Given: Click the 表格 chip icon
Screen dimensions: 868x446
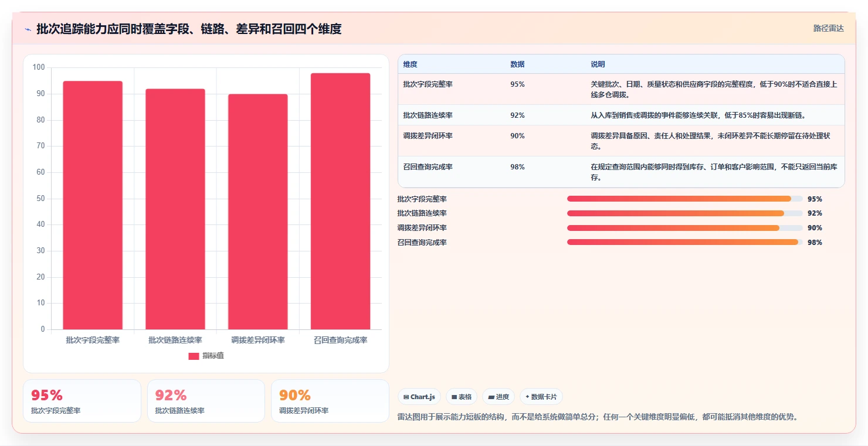Looking at the screenshot, I should point(454,397).
